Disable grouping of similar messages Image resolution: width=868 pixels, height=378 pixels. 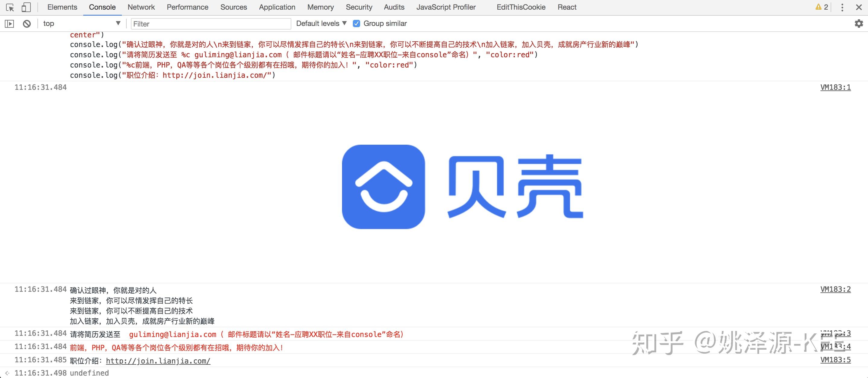[356, 23]
